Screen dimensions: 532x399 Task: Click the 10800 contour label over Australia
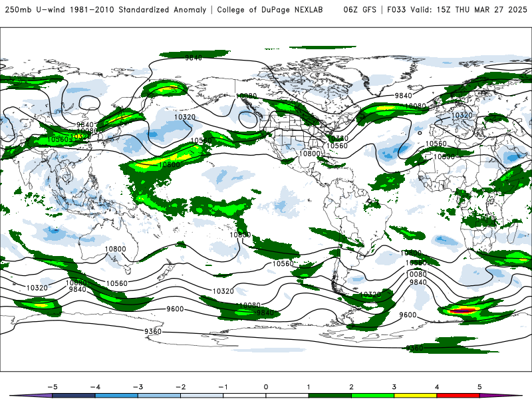click(x=115, y=249)
